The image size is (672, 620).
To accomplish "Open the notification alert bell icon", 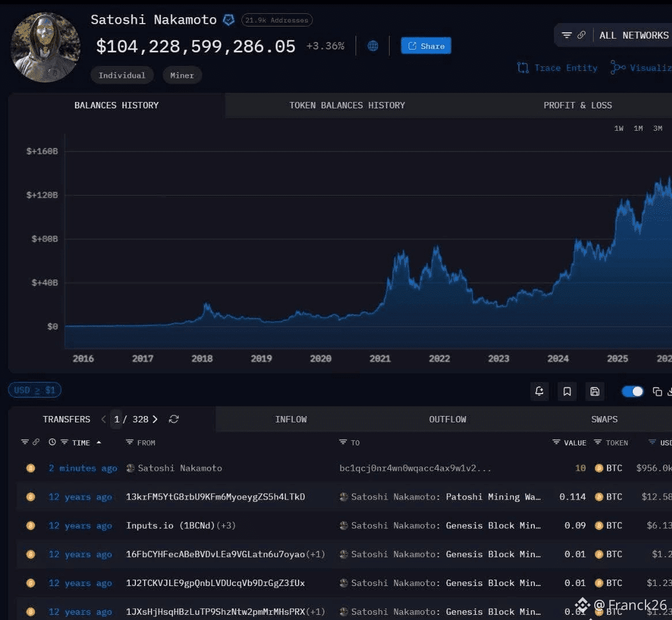I will (x=539, y=391).
